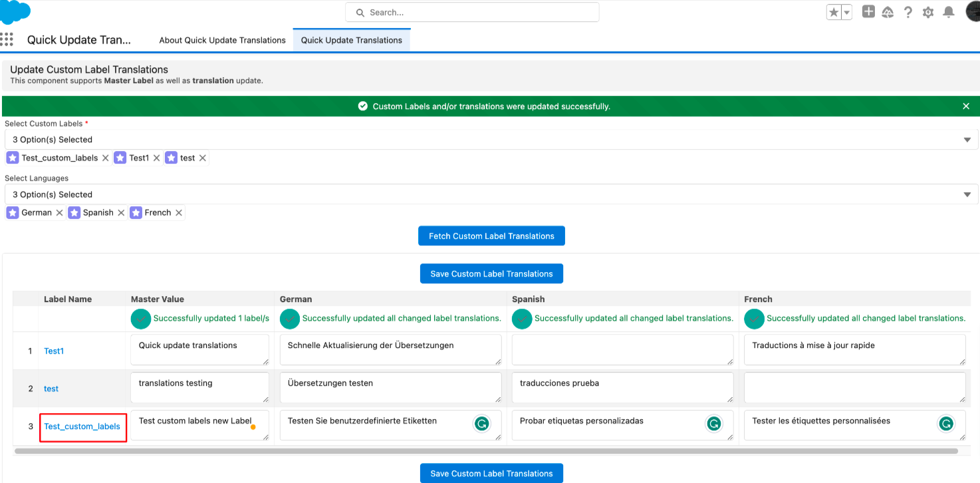Click the French column header
Screen dimensions: 980x483
coord(759,299)
